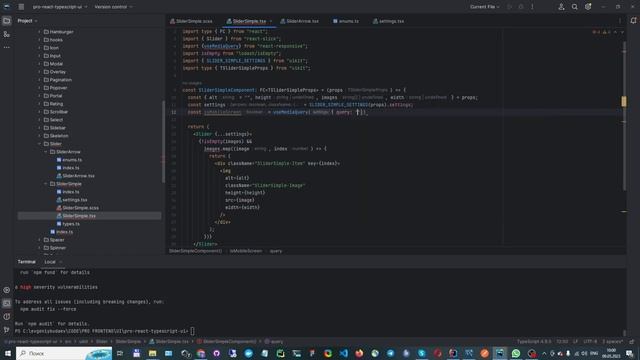Expand the Hamburger folder

[40, 32]
